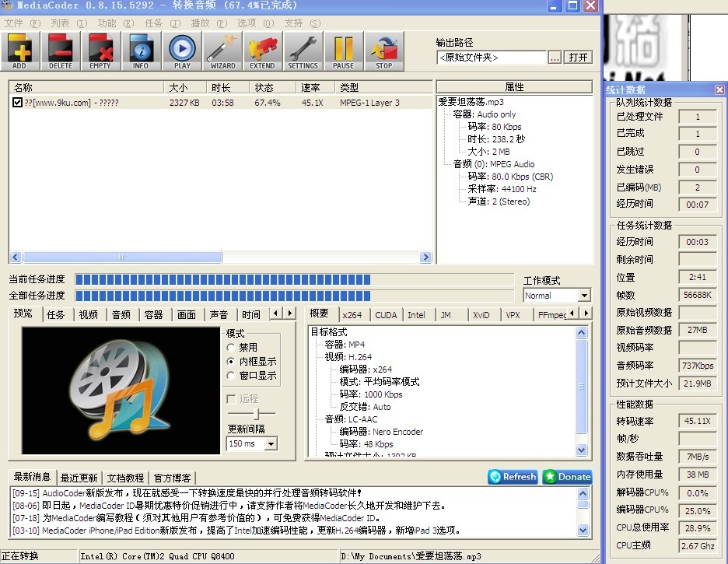Click the Refresh news button
Viewport: 728px width, 564px height.
coord(513,477)
